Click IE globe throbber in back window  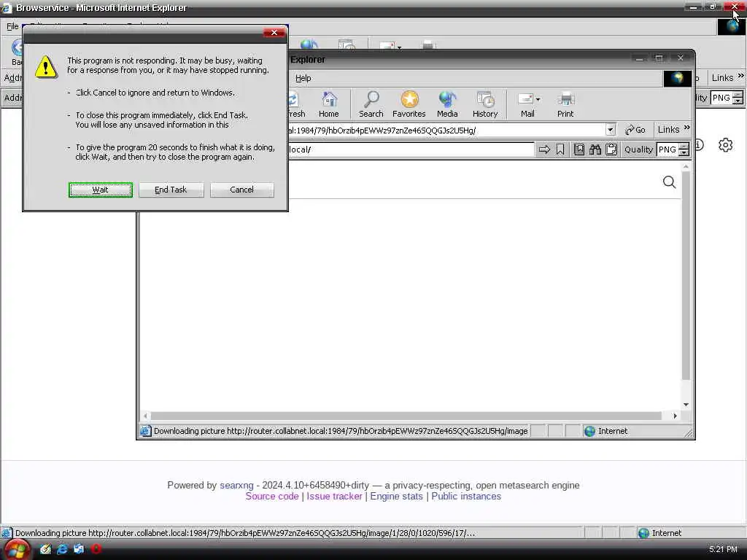coord(731,26)
